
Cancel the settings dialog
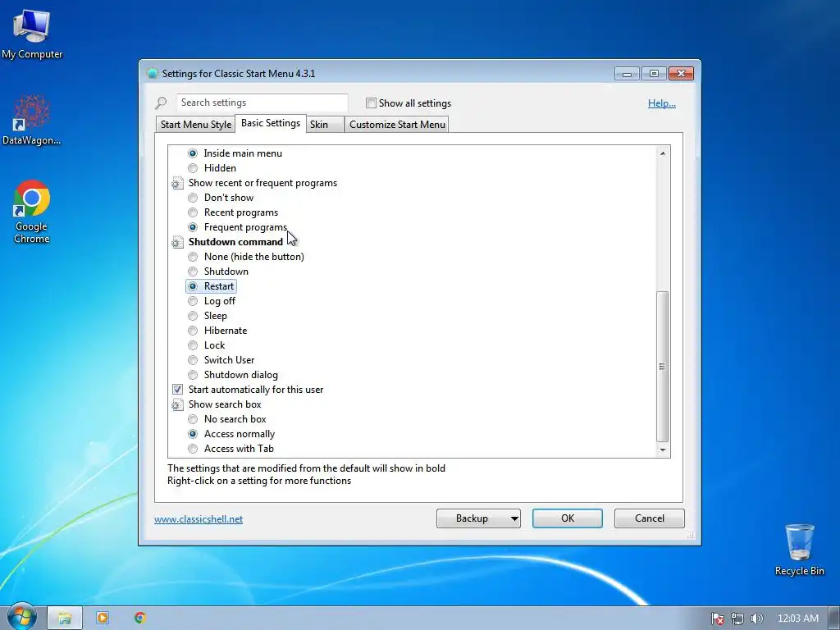click(x=650, y=518)
